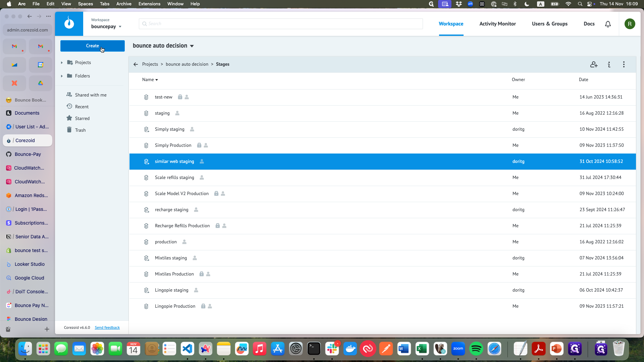Switch to the Activity Monitor tab
The image size is (644, 362).
click(497, 24)
